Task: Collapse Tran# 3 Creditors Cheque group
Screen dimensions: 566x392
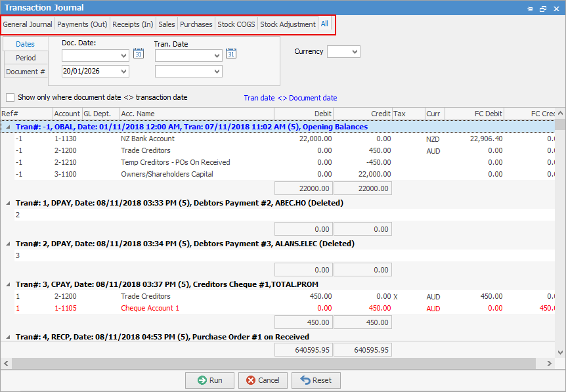Action: (8, 285)
